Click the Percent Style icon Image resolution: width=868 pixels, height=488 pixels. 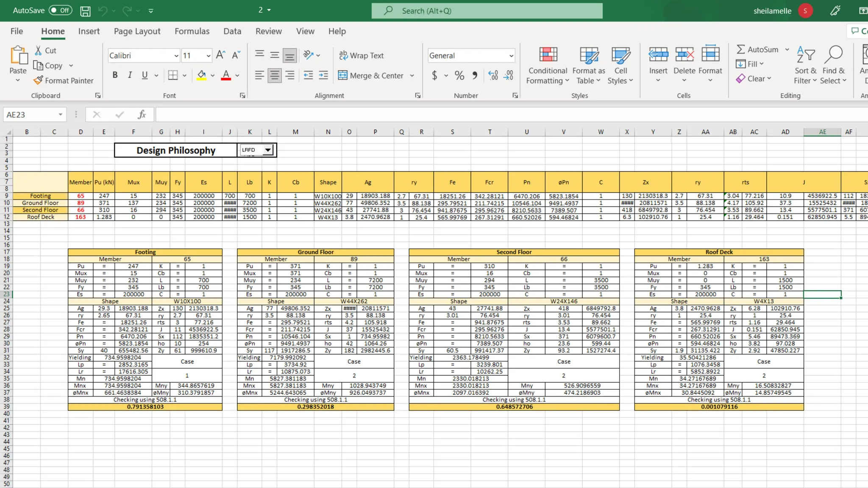click(x=459, y=75)
